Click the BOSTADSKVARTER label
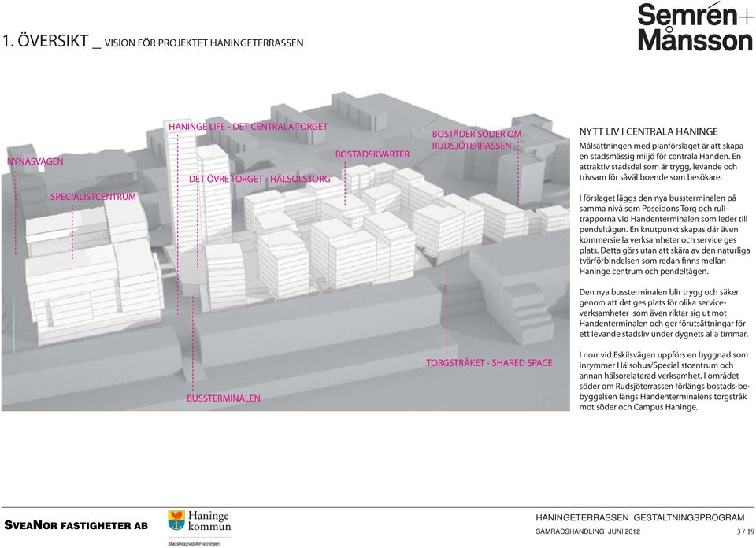This screenshot has height=548, width=756. 372,154
